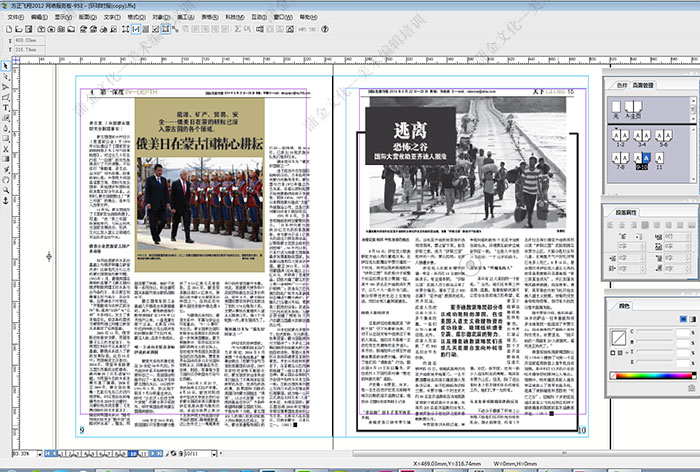
Task: Click the Save toolbar icon
Action: (x=29, y=29)
